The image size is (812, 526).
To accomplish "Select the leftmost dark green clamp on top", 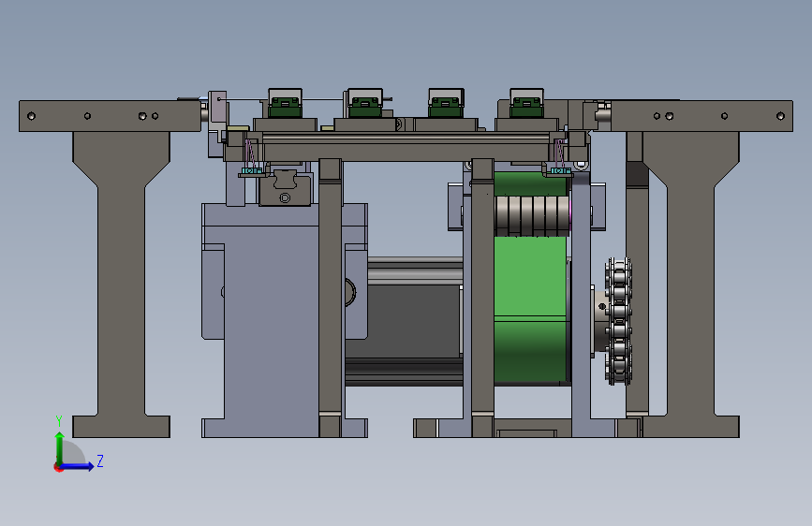I will 285,108.
